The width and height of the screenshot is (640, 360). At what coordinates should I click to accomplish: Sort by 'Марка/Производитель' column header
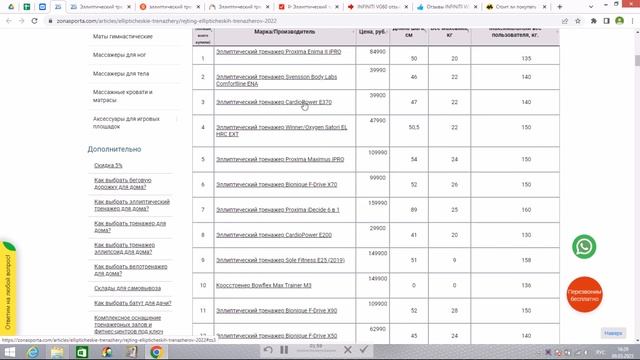(284, 32)
